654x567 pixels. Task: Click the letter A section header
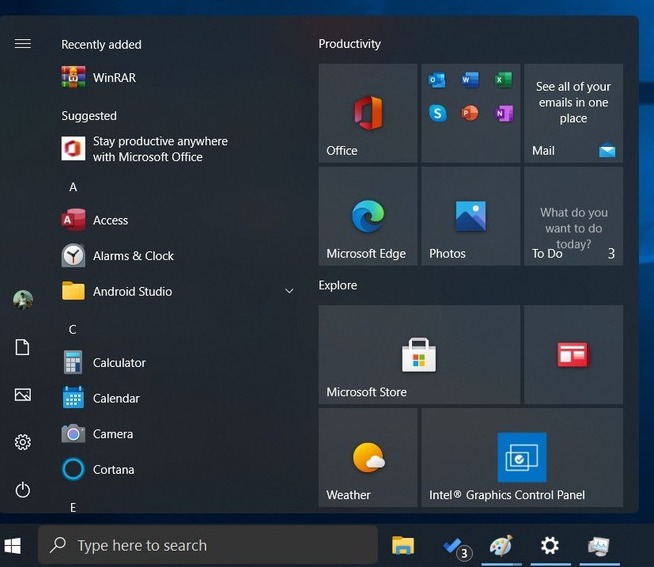pyautogui.click(x=73, y=187)
